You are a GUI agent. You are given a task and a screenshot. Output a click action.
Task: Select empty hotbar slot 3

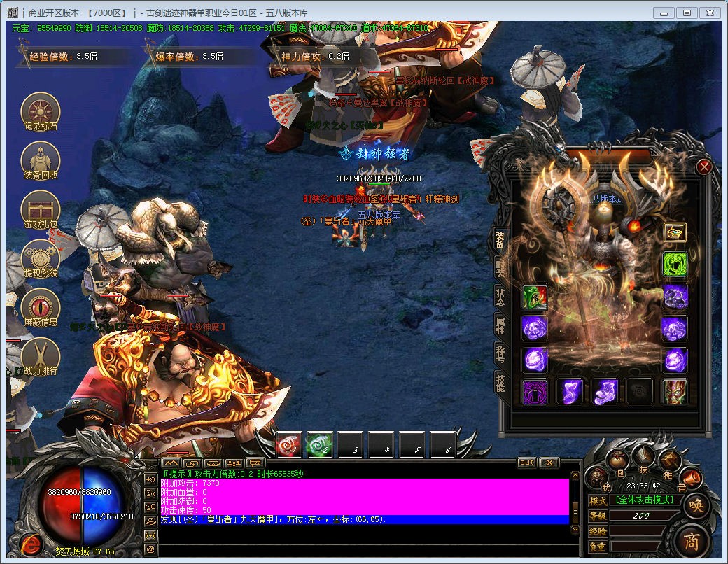[351, 445]
